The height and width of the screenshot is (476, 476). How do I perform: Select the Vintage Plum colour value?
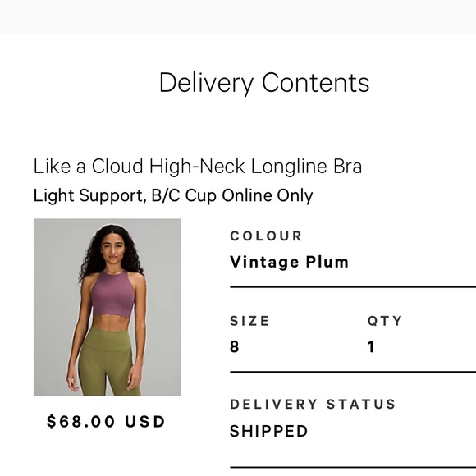(x=289, y=262)
